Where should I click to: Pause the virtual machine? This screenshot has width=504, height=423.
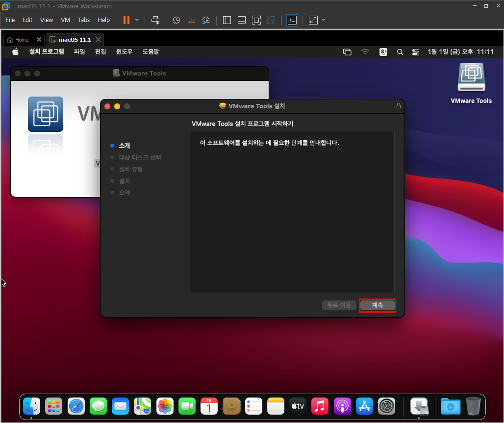point(126,20)
